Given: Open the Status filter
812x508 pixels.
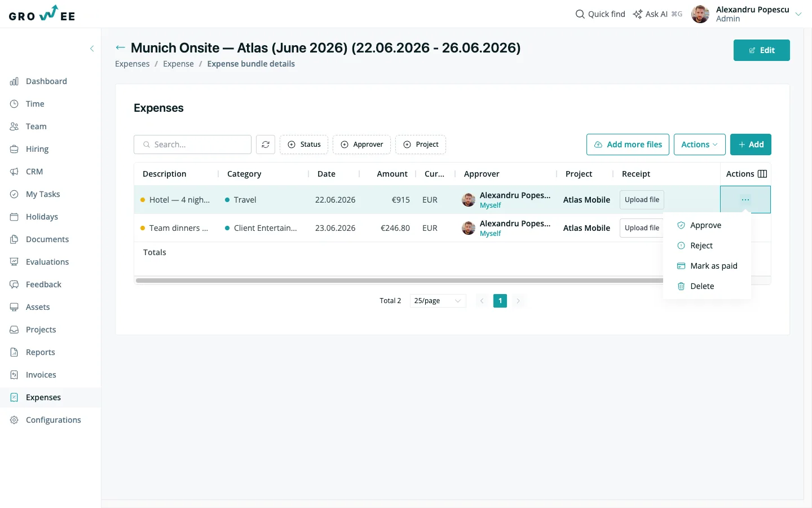Looking at the screenshot, I should tap(304, 144).
